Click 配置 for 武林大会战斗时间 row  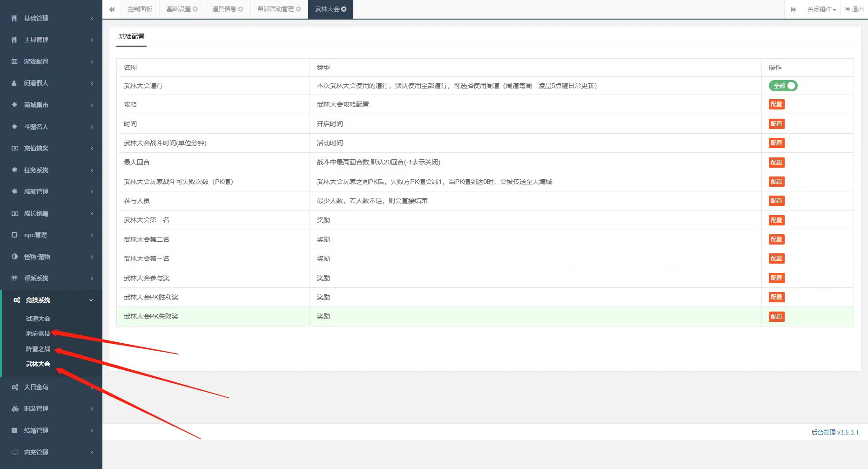(x=776, y=143)
